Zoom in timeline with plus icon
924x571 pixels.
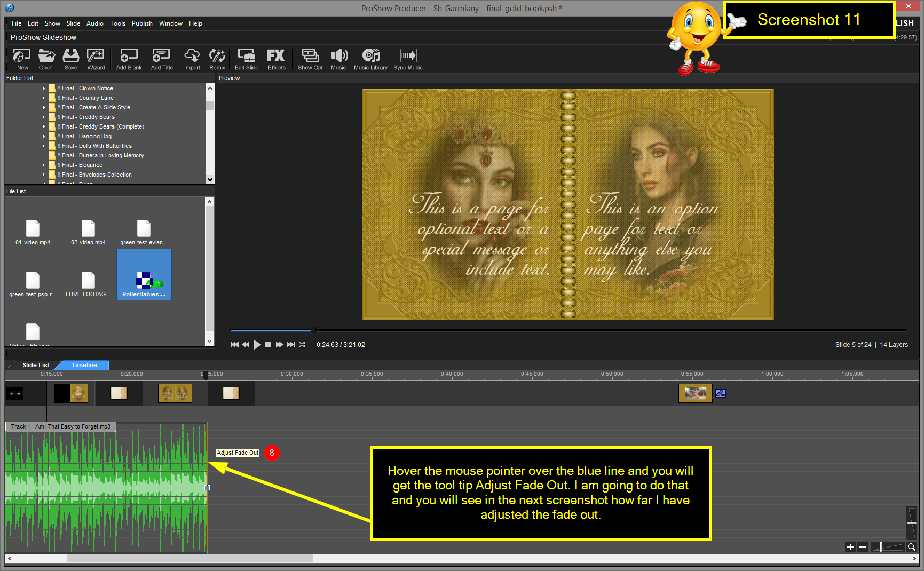click(x=850, y=547)
